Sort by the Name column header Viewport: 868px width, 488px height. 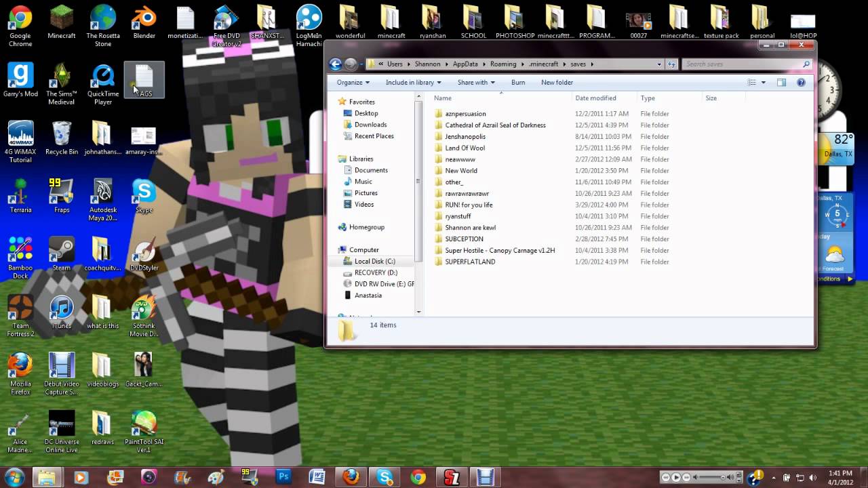pos(442,98)
